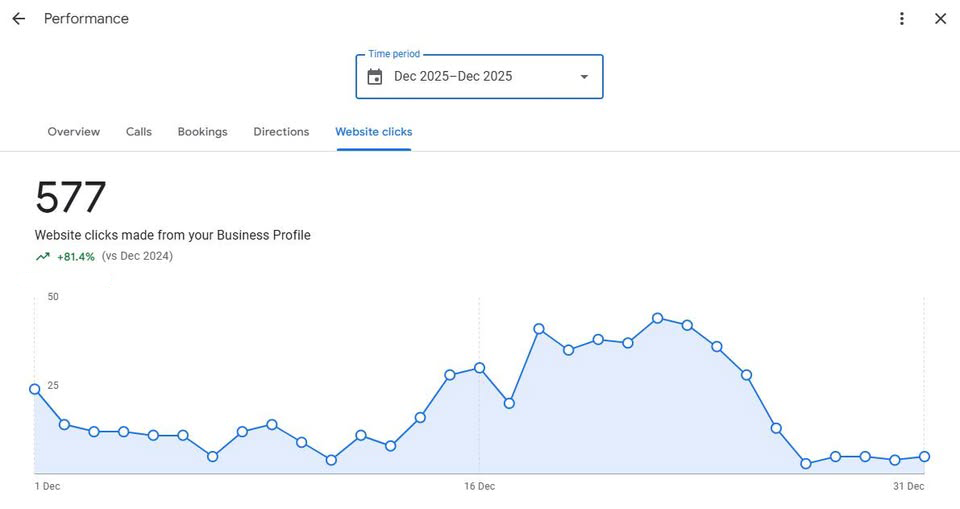Click the back arrow next to Performance
Viewport: 960px width, 509px height.
[x=18, y=19]
